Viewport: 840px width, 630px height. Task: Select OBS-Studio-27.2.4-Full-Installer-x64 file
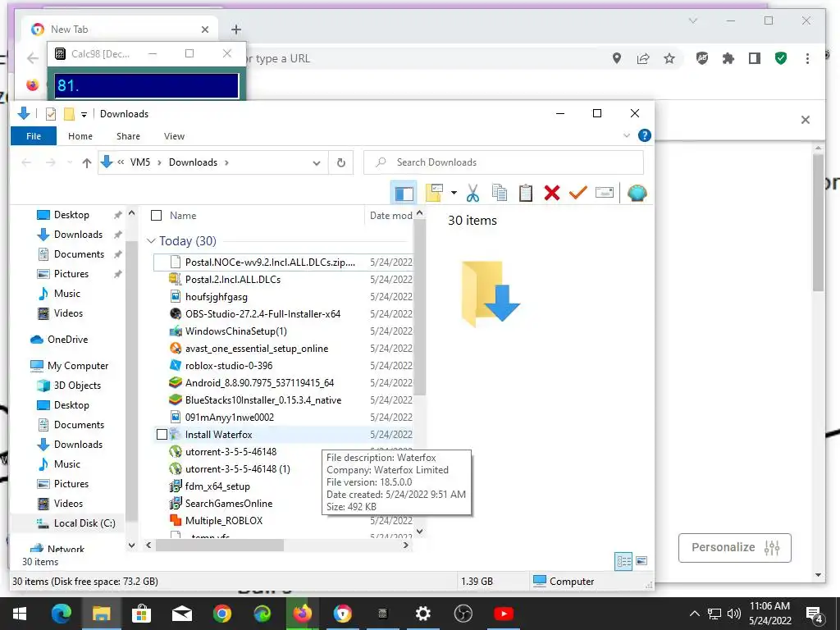point(262,314)
